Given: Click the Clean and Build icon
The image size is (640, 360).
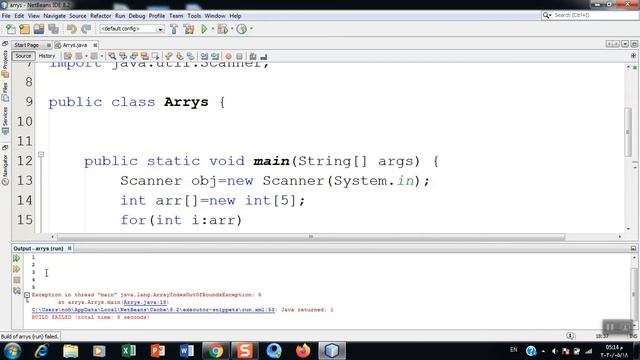Looking at the screenshot, I should pyautogui.click(x=189, y=29).
